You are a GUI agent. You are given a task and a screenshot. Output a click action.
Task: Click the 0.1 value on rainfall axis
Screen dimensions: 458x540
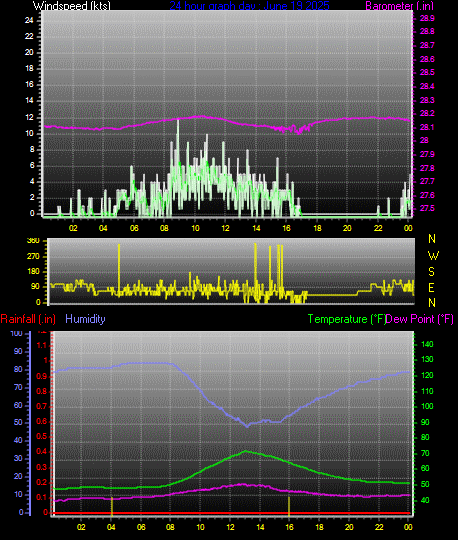[42, 497]
